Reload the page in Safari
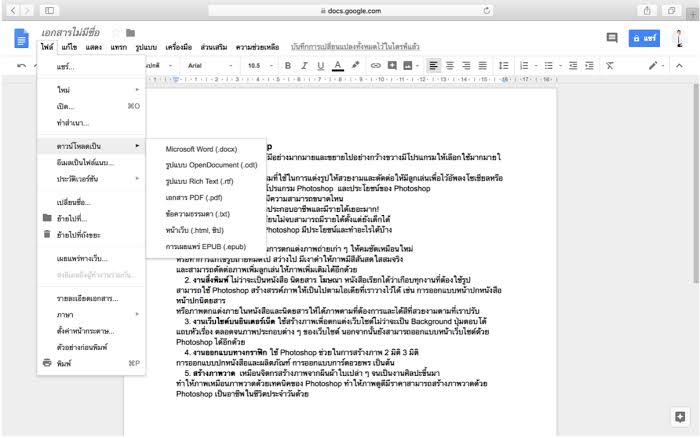 coord(487,11)
